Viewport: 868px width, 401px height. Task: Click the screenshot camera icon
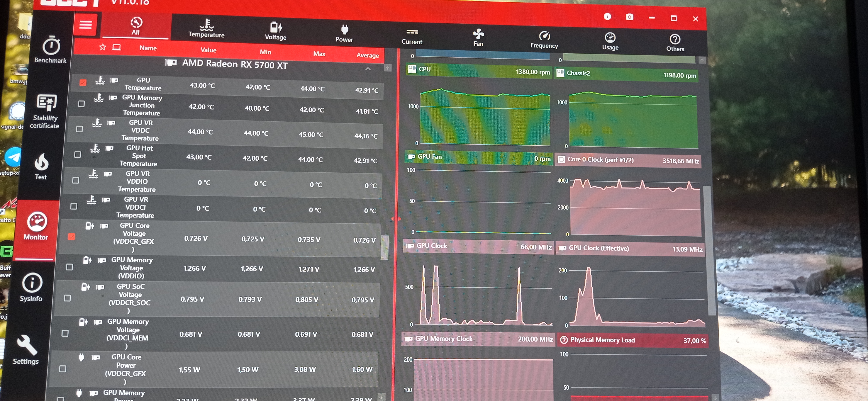[x=629, y=17]
